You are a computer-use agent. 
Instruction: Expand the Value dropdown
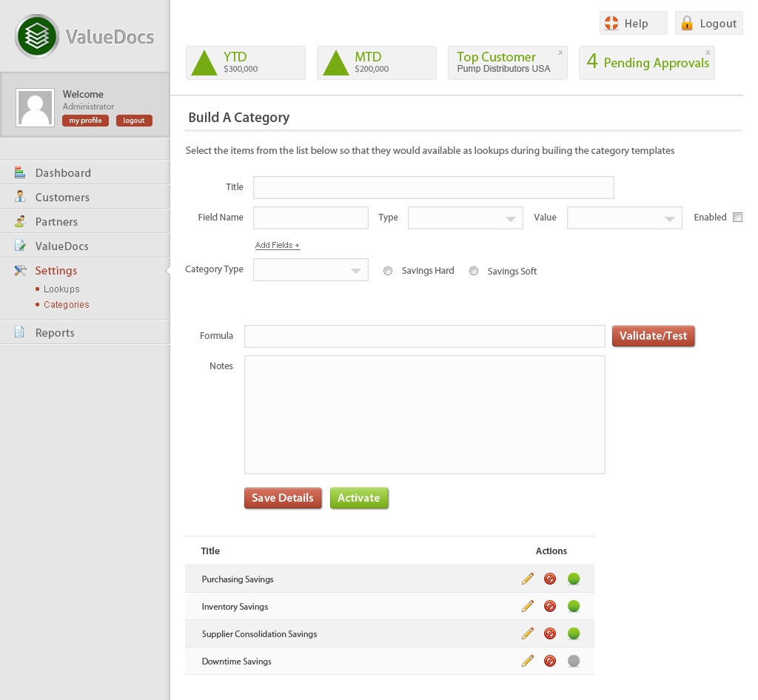pos(624,218)
